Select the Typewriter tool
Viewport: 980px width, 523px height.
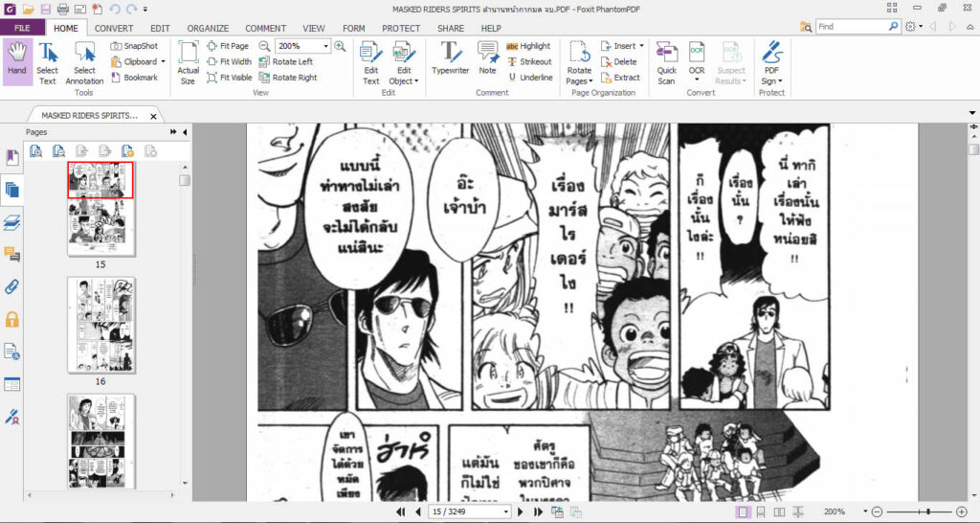coord(450,58)
